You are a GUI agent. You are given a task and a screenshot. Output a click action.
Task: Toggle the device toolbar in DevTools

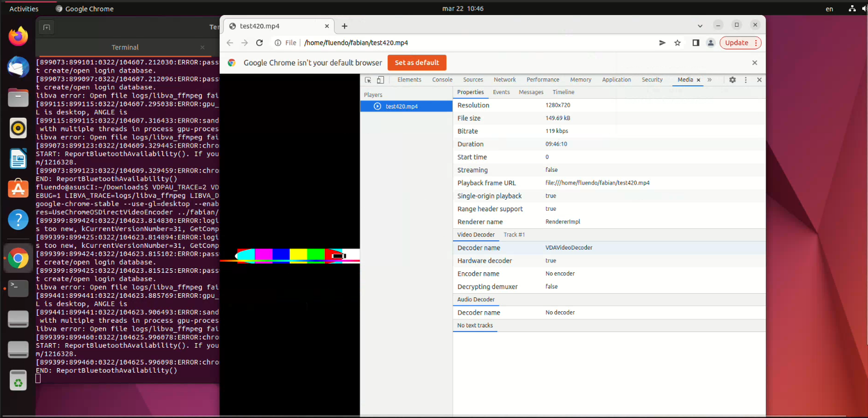point(381,80)
